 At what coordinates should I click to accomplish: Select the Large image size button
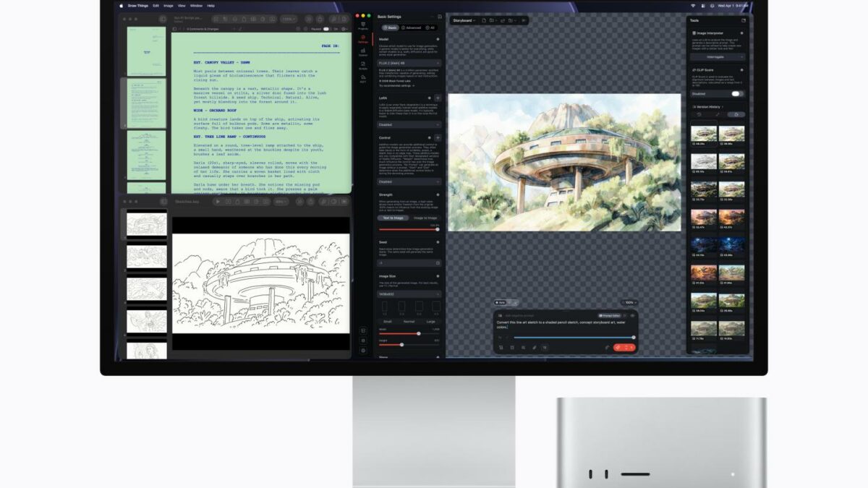tap(430, 321)
